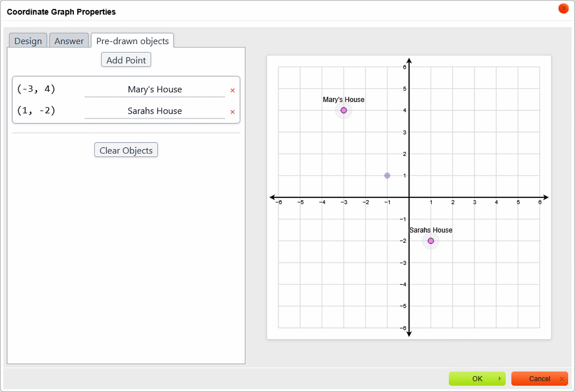Switch to the Design tab
Viewport: 575px width, 392px height.
(x=28, y=41)
